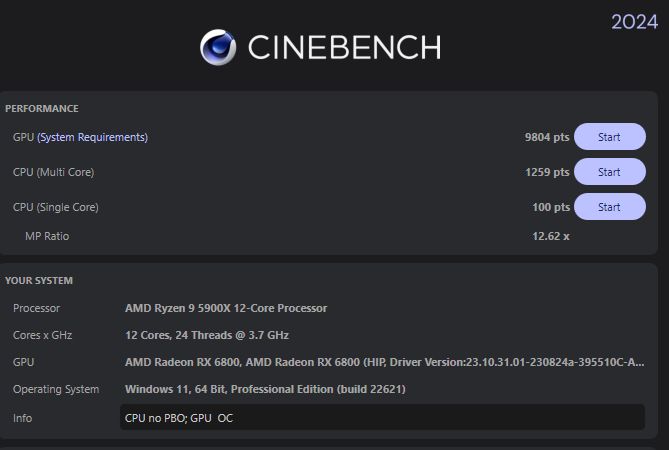Viewport: 669px width, 450px height.
Task: Select the PERFORMANCE section header
Action: coord(42,108)
